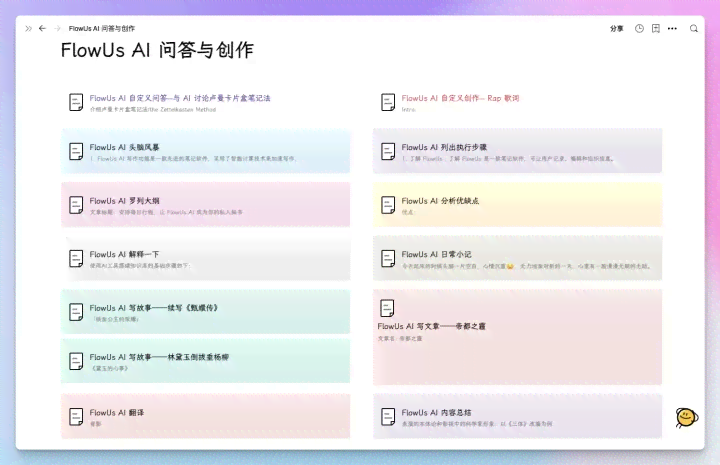The image size is (720, 465).
Task: Click the page icon of 帝都之霾 card
Action: click(x=387, y=308)
